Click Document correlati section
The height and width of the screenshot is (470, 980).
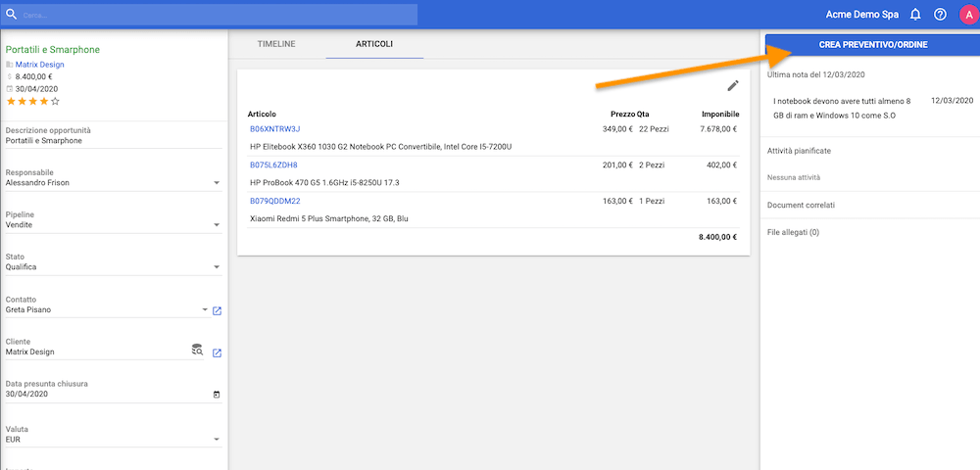[x=801, y=205]
